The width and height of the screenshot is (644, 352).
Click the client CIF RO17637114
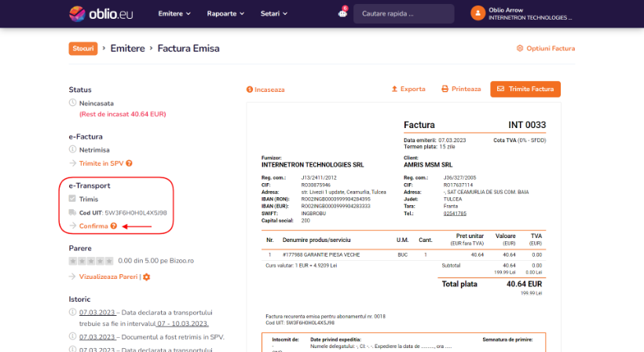tap(458, 185)
